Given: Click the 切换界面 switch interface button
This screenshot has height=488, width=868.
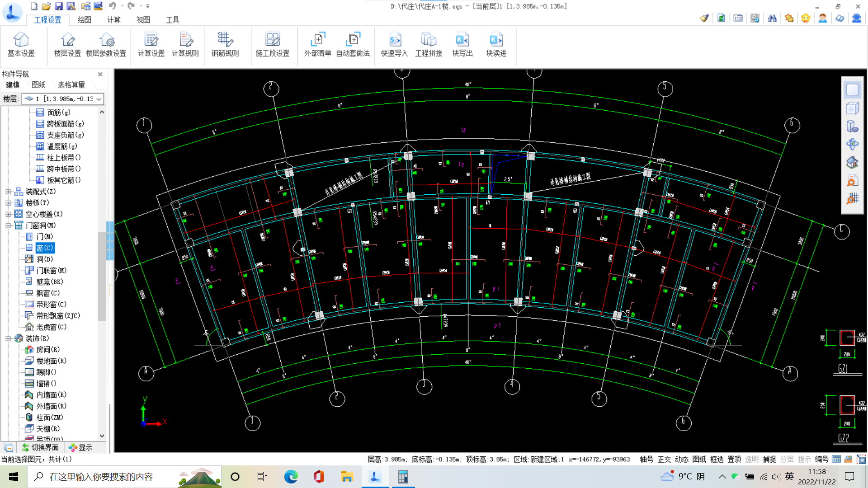Looking at the screenshot, I should (x=40, y=447).
